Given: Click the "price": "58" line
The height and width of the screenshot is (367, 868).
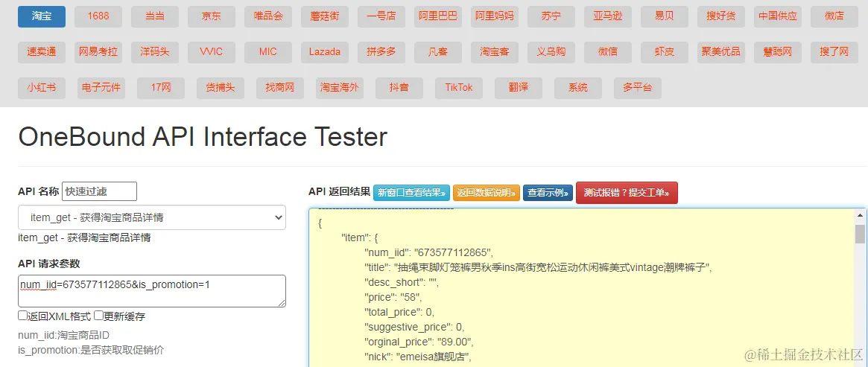Looking at the screenshot, I should [393, 297].
